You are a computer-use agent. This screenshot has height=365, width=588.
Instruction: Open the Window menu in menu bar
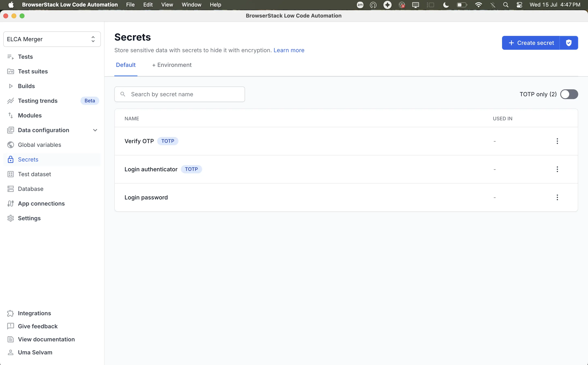coord(192,4)
